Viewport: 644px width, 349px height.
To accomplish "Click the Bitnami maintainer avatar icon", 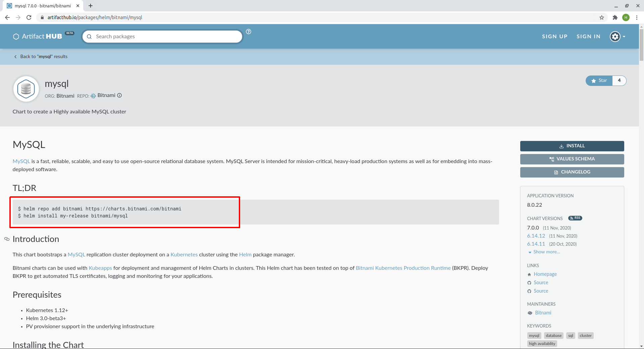I will click(x=530, y=313).
